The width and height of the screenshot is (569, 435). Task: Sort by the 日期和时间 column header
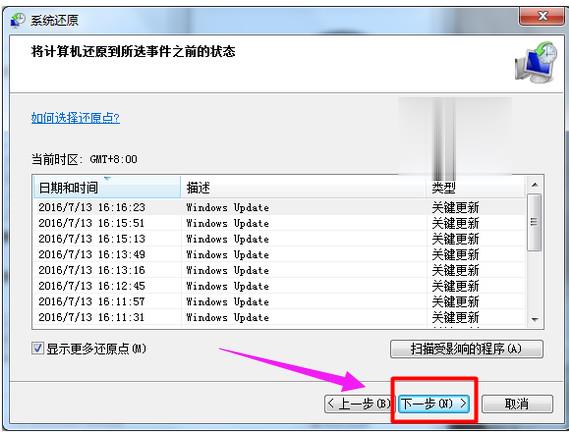[x=107, y=188]
